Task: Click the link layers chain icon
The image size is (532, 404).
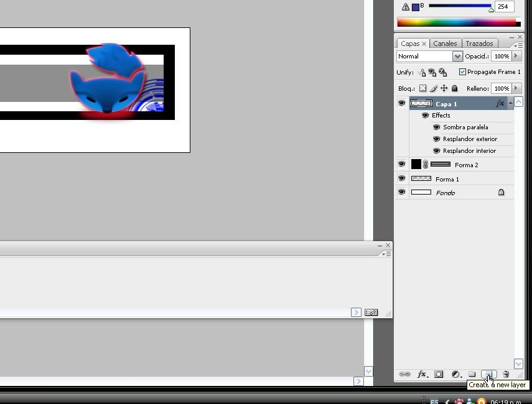Action: [x=404, y=374]
